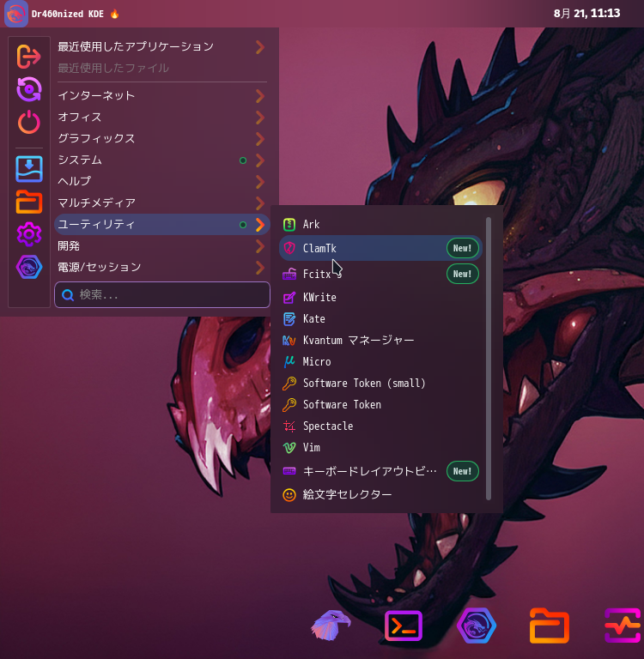Open the software download icon in sidebar

coord(29,168)
